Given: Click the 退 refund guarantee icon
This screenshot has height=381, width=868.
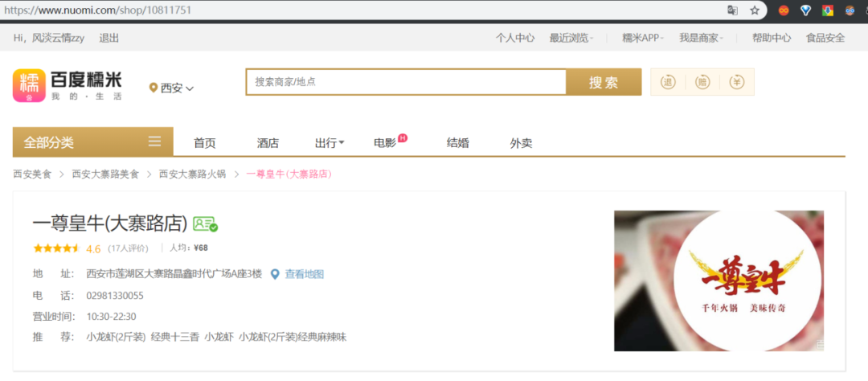Looking at the screenshot, I should click(x=668, y=83).
